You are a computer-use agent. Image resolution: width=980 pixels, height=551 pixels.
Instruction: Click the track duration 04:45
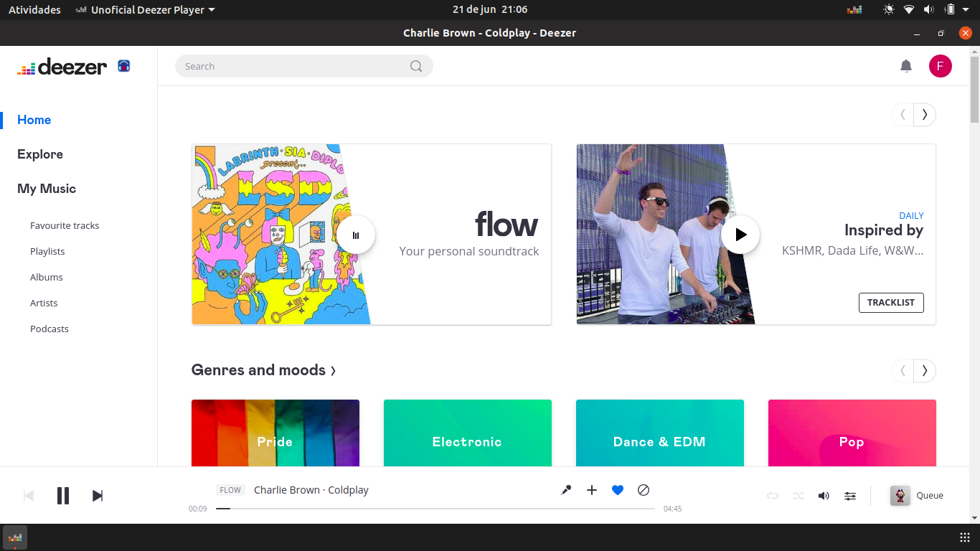tap(672, 509)
